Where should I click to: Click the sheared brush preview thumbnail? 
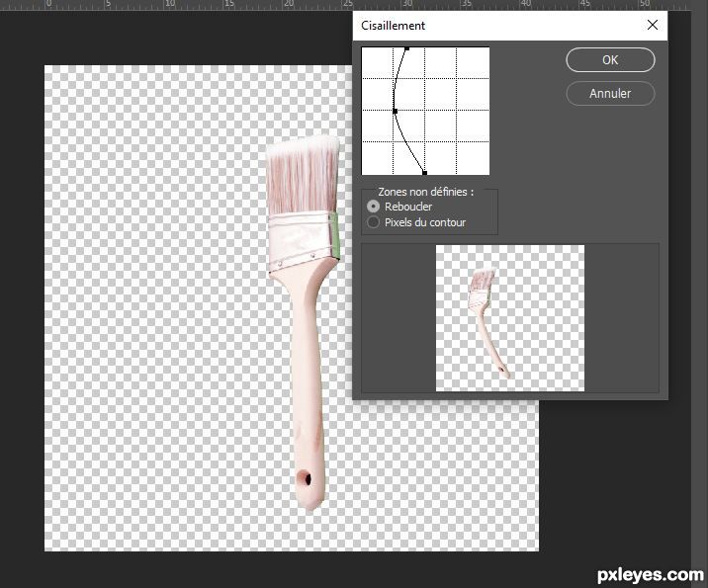510,318
